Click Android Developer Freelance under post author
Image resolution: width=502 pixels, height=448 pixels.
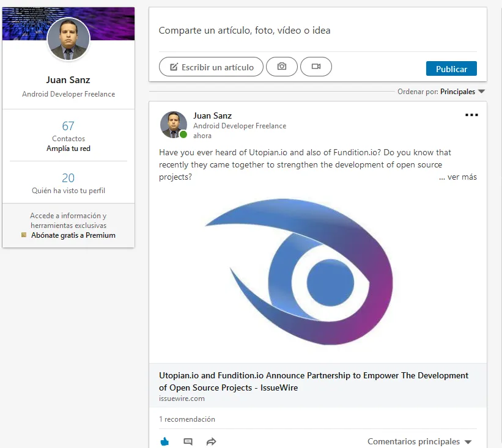(x=240, y=126)
